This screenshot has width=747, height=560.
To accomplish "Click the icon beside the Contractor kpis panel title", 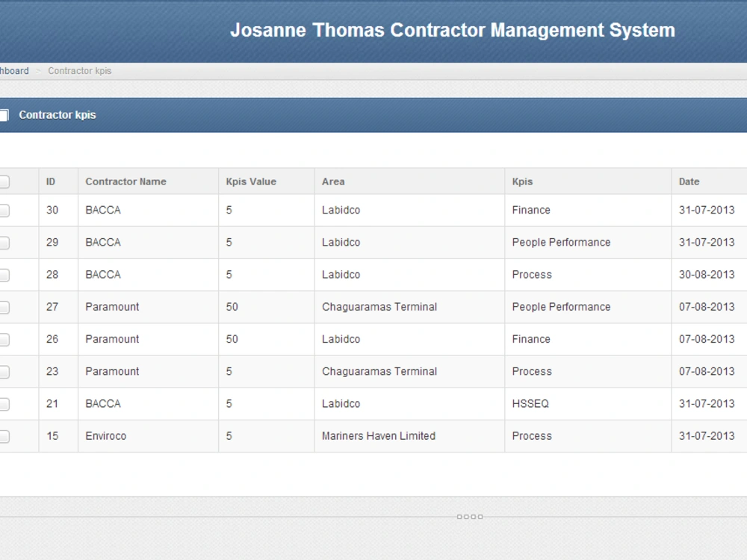I will [x=4, y=115].
